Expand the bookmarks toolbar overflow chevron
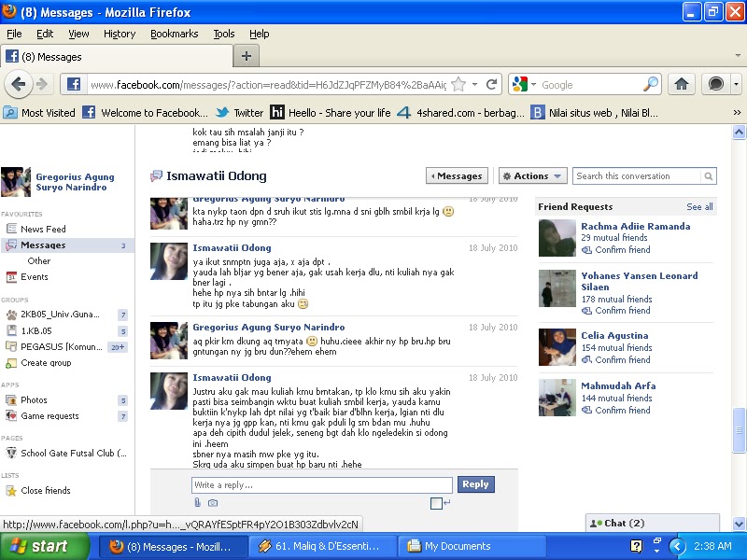 point(737,113)
